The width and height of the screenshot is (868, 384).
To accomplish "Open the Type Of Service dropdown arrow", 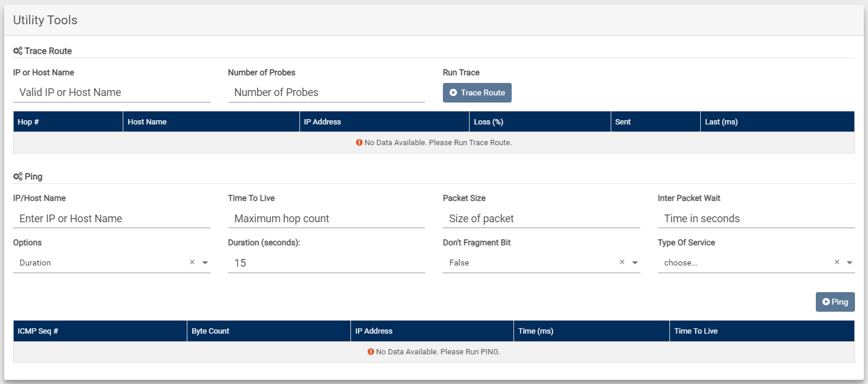I will pos(850,263).
